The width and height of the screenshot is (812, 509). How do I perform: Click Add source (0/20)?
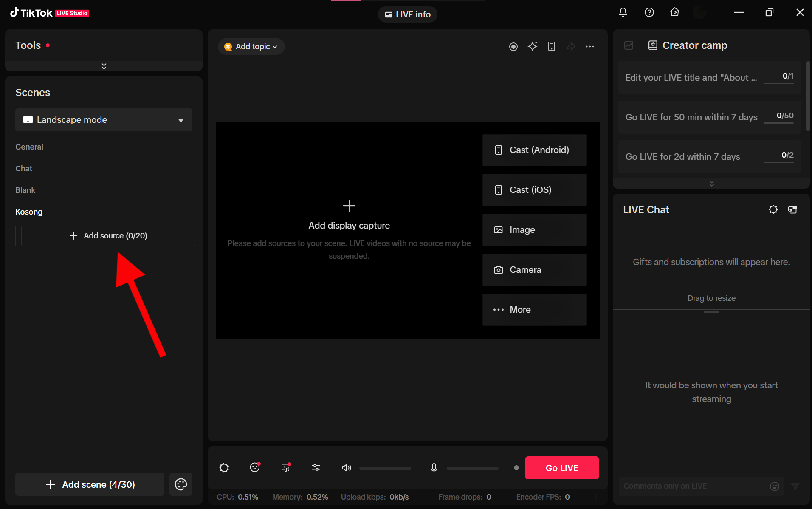coord(108,236)
